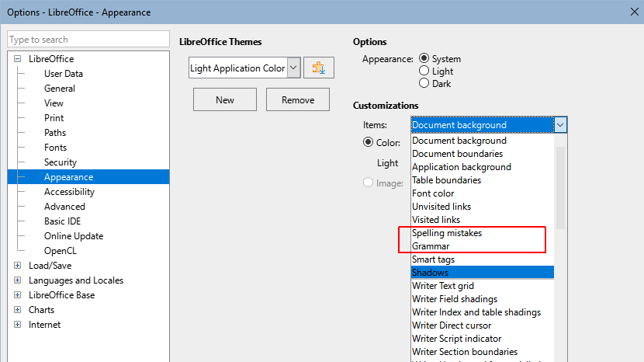Click the New theme button
Screen dimensions: 644x362
coord(225,99)
